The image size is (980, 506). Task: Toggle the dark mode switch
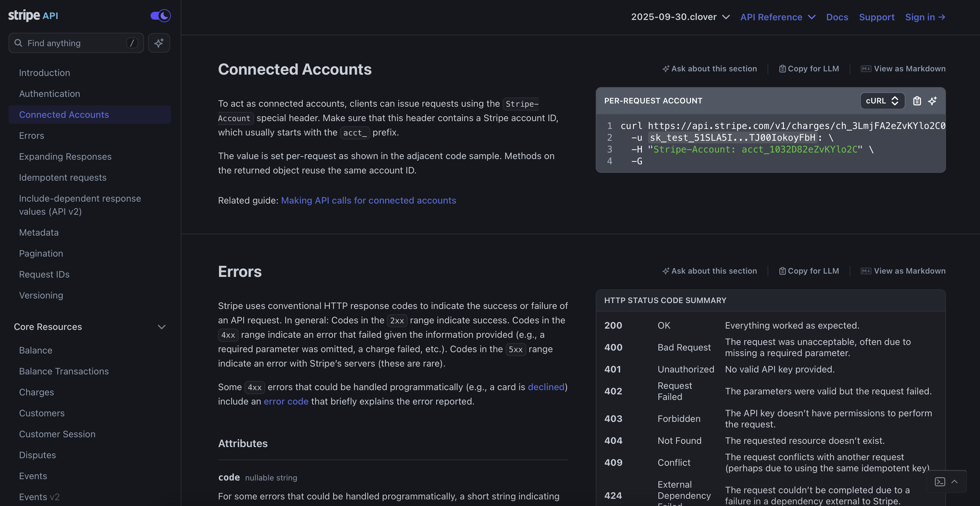pyautogui.click(x=160, y=16)
